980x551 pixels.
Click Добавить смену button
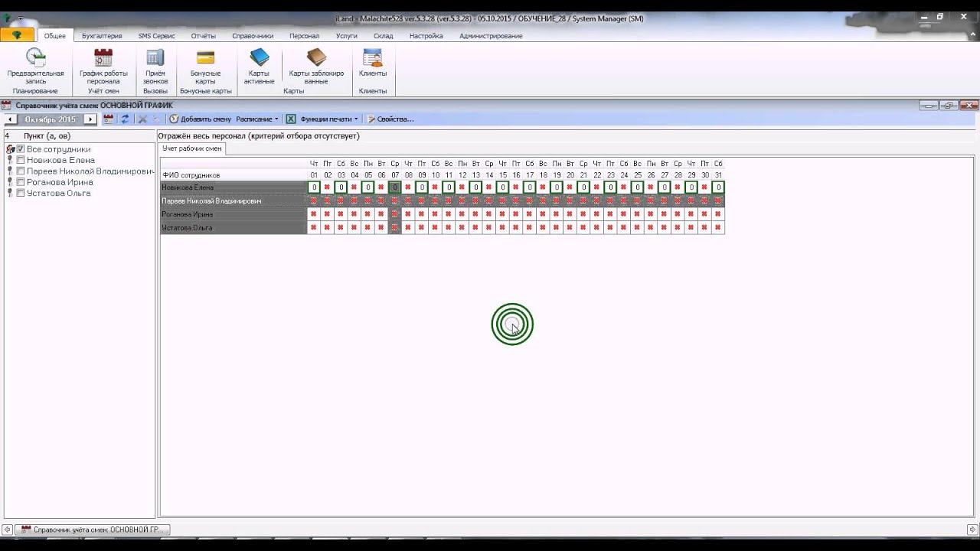pos(200,119)
